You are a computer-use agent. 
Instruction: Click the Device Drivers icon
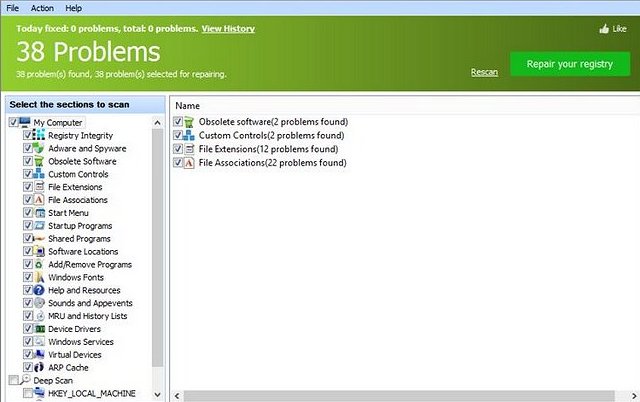click(40, 329)
